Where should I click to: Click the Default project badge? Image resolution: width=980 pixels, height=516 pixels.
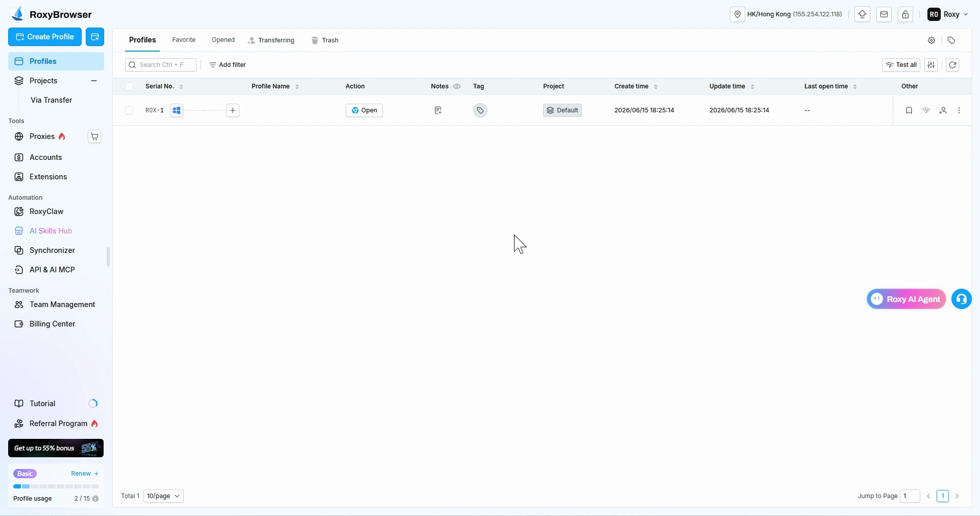(562, 110)
